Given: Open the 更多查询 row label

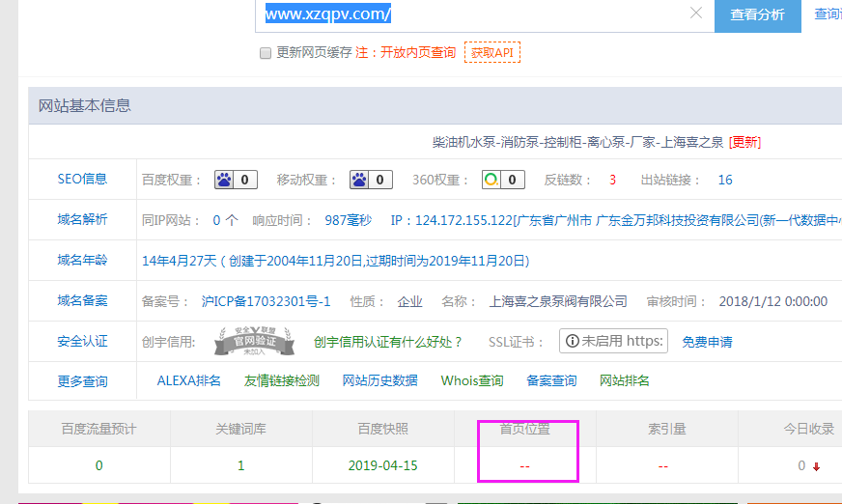Looking at the screenshot, I should (x=82, y=381).
